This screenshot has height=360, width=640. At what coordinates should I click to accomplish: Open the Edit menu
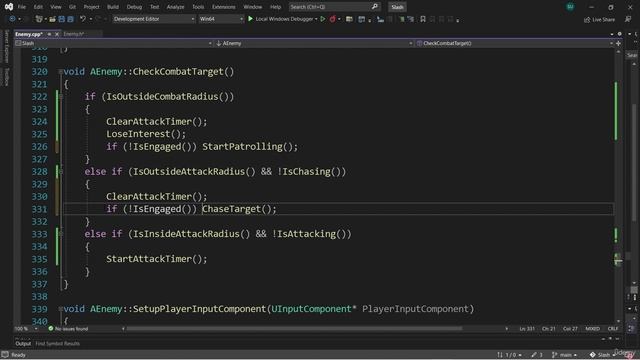click(x=38, y=7)
